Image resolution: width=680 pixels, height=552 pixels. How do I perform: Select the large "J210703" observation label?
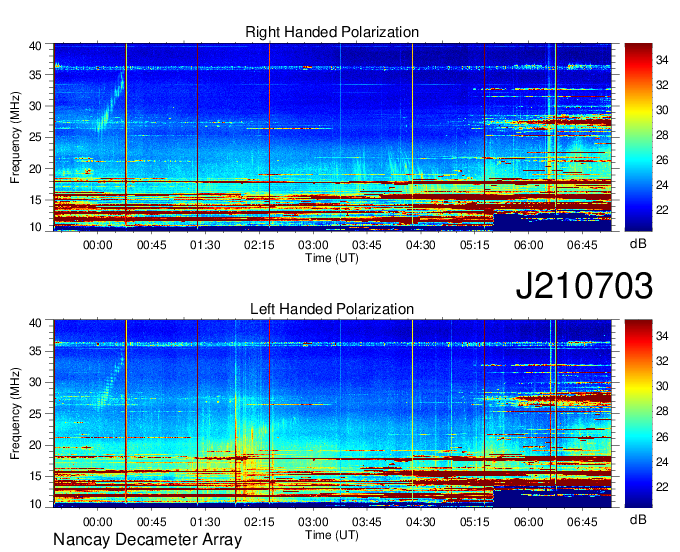(x=584, y=286)
